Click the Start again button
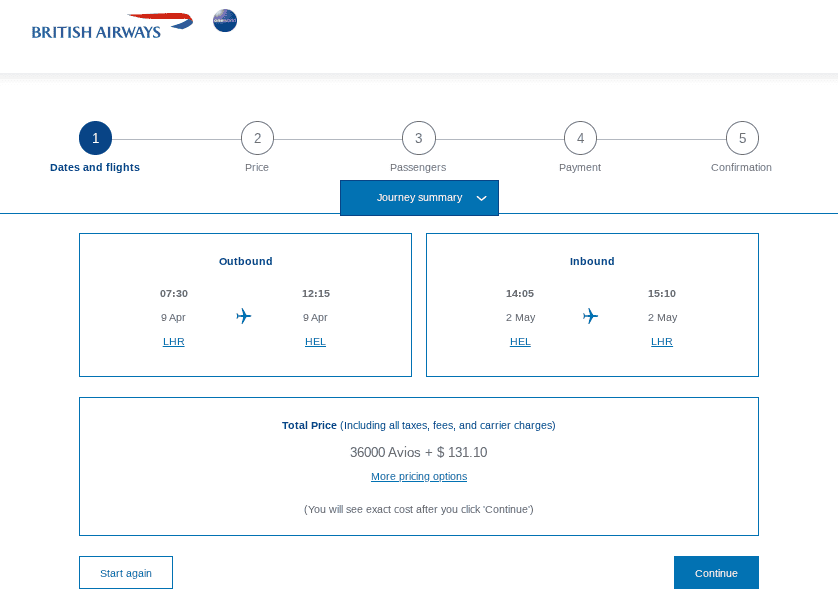The width and height of the screenshot is (838, 592). 125,572
